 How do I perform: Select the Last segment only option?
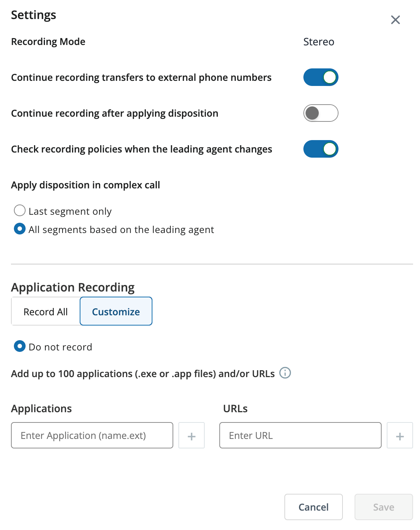click(20, 211)
